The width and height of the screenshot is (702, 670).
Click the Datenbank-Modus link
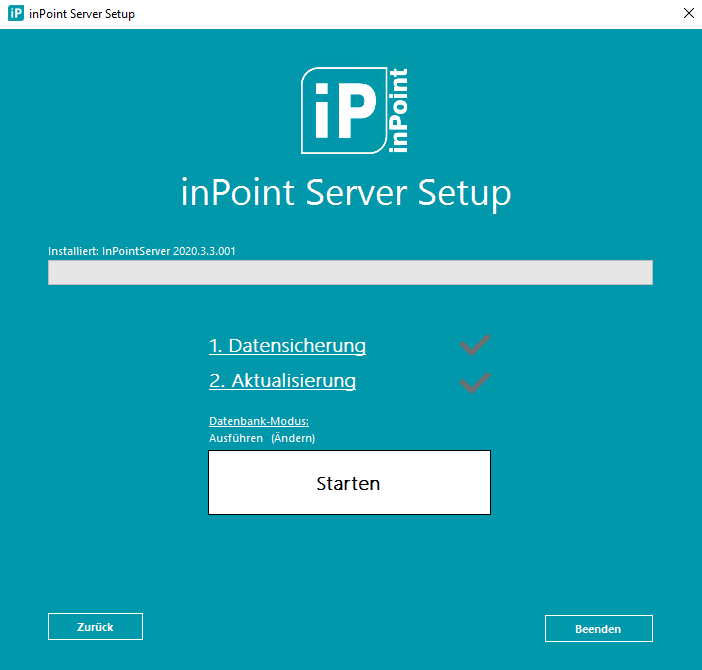tap(259, 421)
